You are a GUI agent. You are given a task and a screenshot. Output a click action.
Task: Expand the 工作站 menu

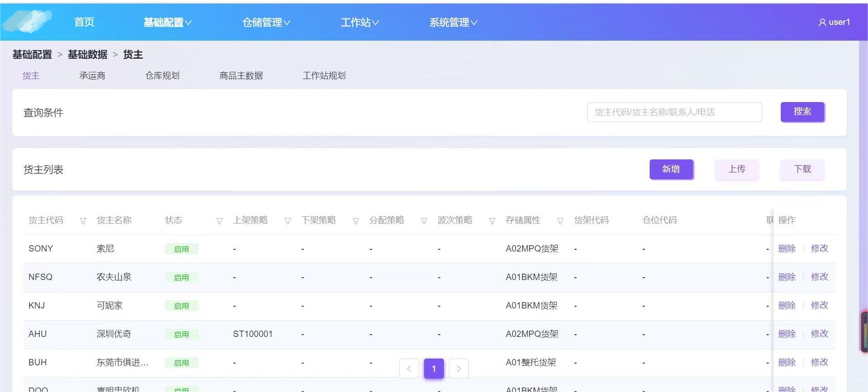click(360, 22)
